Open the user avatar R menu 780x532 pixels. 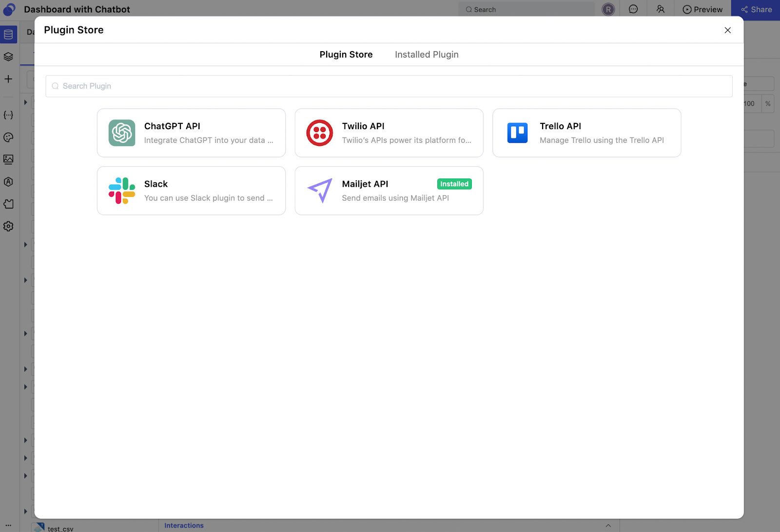click(608, 9)
